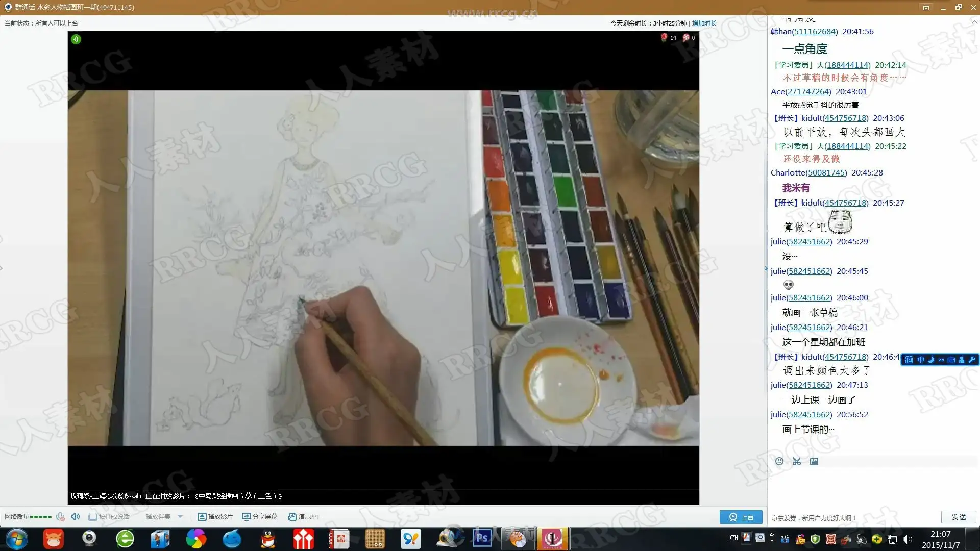Click the 播放影片 button

click(x=215, y=517)
